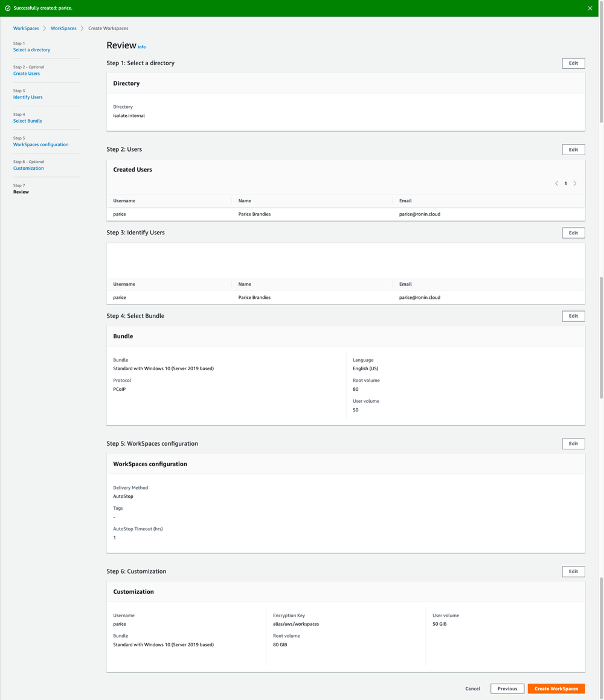Edit Step 1: Select a directory
The width and height of the screenshot is (604, 700).
click(x=573, y=63)
